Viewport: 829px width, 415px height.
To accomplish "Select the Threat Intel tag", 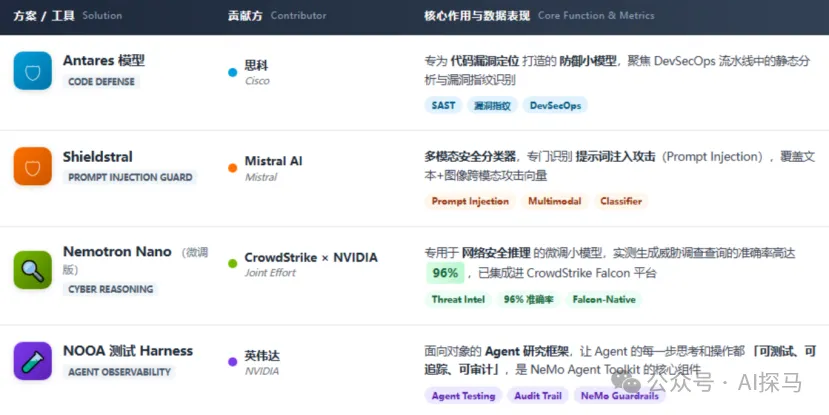I will tap(458, 299).
